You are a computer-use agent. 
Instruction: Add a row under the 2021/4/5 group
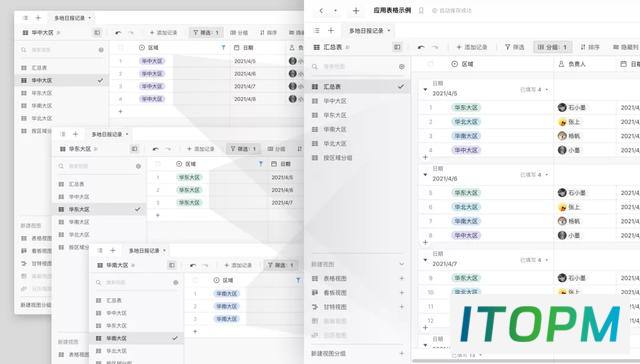point(425,157)
